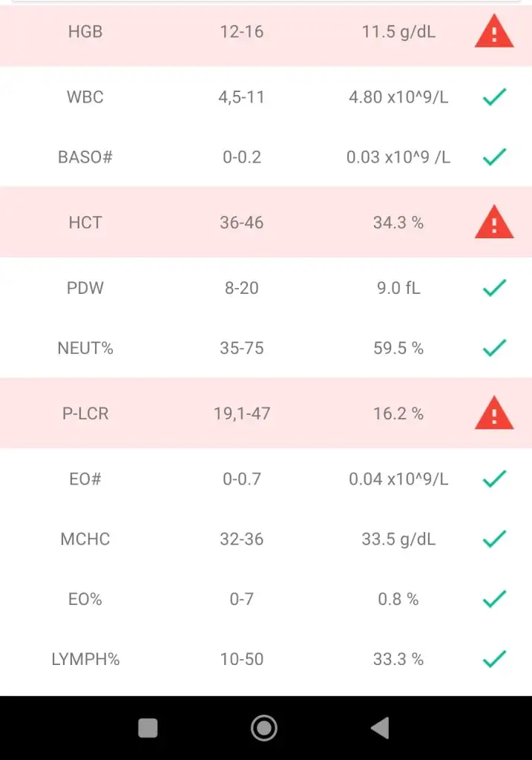
Task: Tap the green checkmark beside MCHC
Action: (494, 539)
